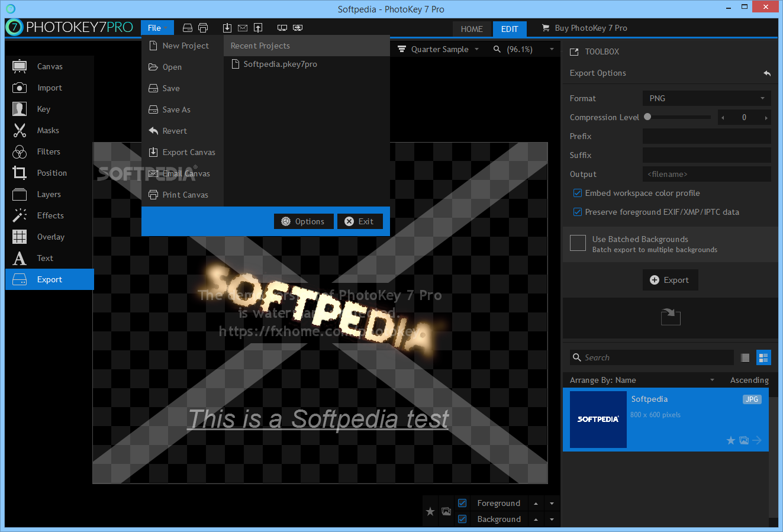
Task: Open the Filters panel
Action: point(50,151)
